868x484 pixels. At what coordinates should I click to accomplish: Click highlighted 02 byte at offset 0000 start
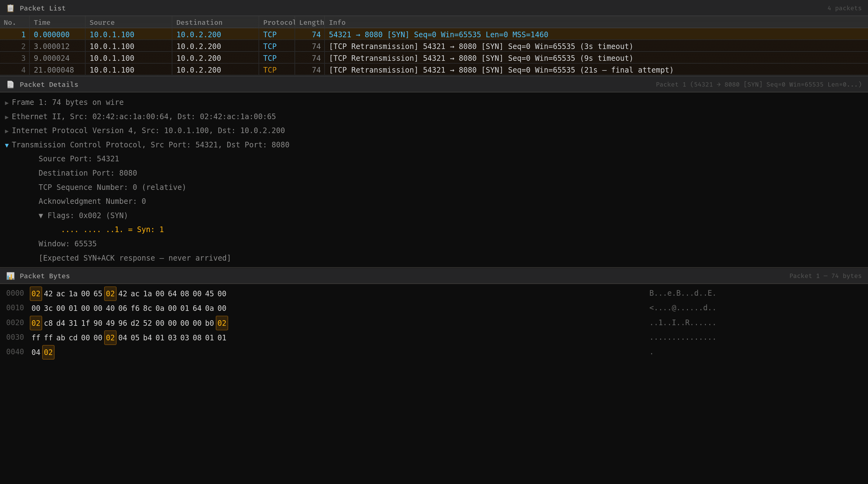[36, 294]
